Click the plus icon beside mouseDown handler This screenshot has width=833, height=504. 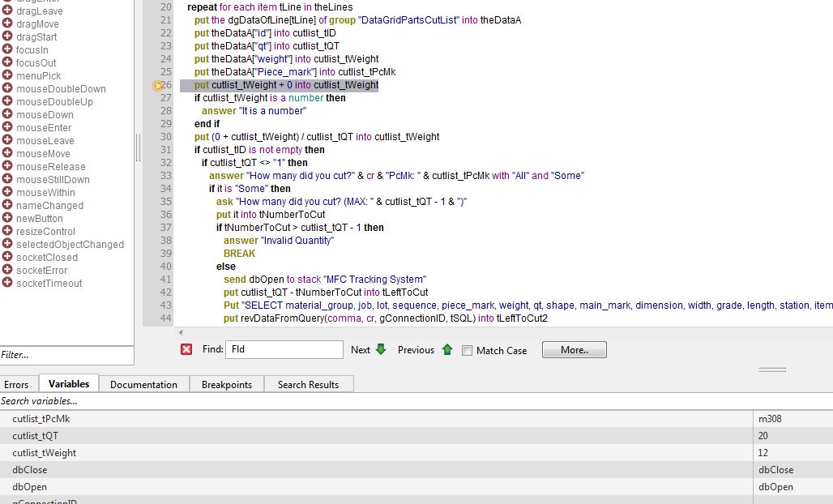click(x=7, y=114)
